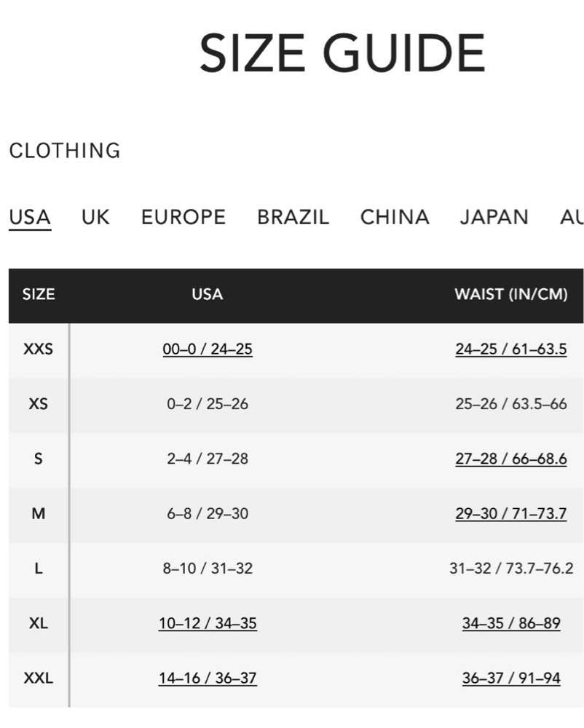This screenshot has height=728, width=584.
Task: Open the EUROPE sizing tab
Action: point(184,217)
